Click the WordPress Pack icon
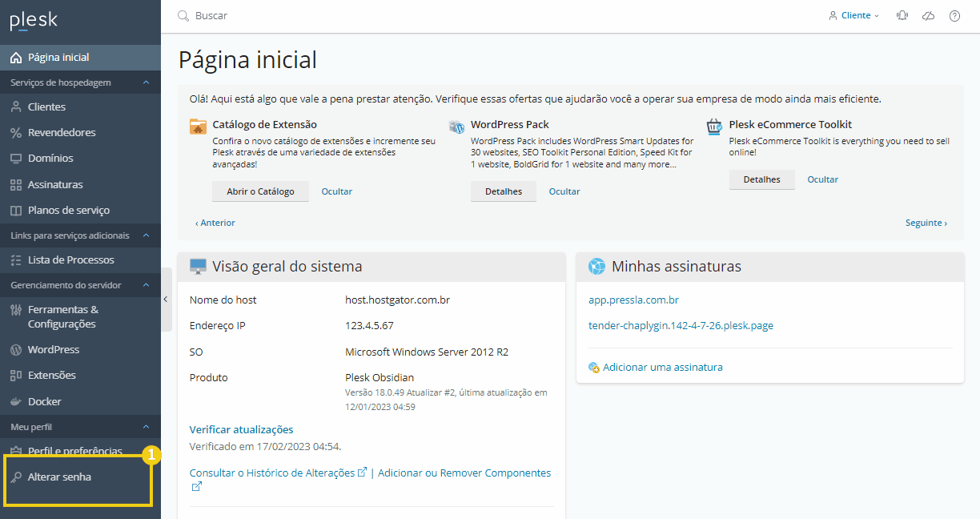The image size is (980, 519). (456, 127)
